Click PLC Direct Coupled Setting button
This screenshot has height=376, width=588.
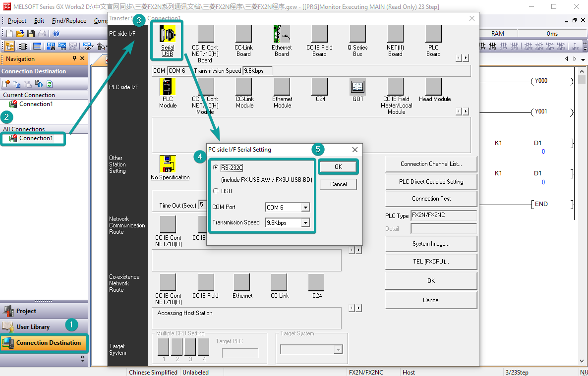(x=431, y=182)
